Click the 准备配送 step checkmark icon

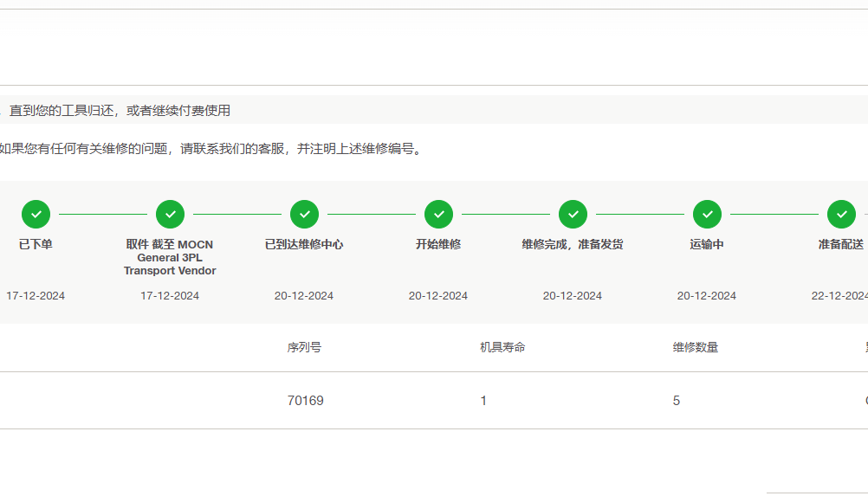(841, 214)
